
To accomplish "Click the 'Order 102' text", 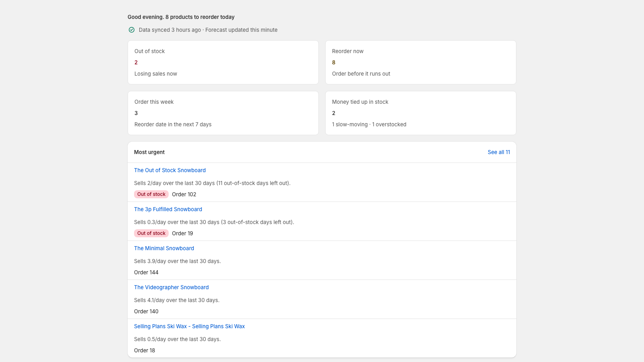I will point(184,194).
